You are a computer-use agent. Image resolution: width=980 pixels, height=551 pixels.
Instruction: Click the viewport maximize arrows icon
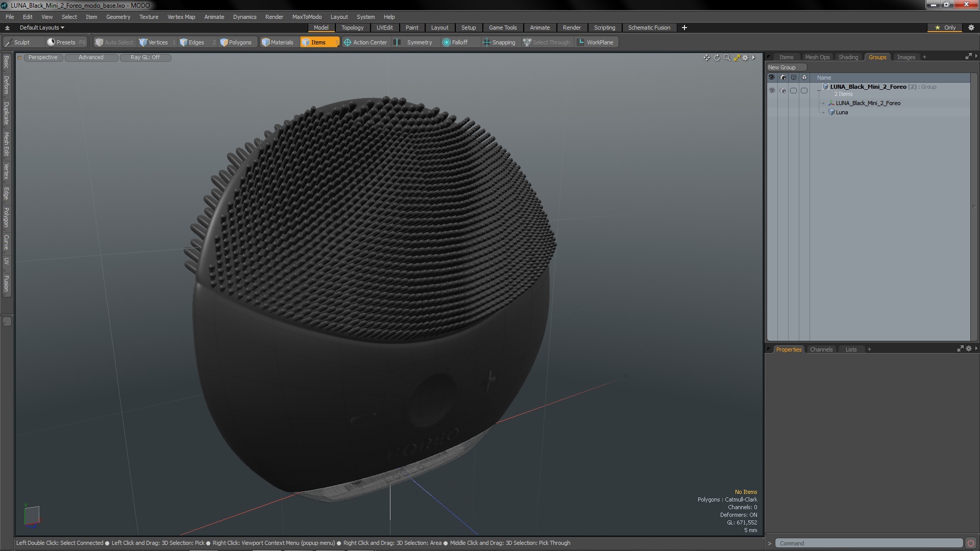pyautogui.click(x=737, y=58)
